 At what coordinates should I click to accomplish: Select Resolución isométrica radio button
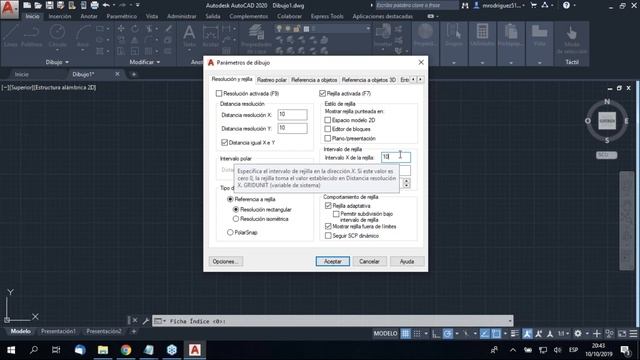(236, 219)
